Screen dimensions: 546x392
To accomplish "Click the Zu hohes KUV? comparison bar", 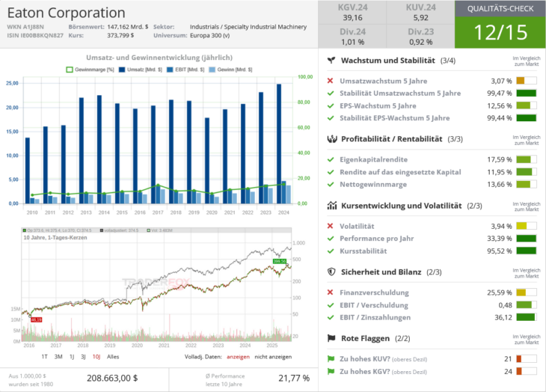I will [x=526, y=358].
